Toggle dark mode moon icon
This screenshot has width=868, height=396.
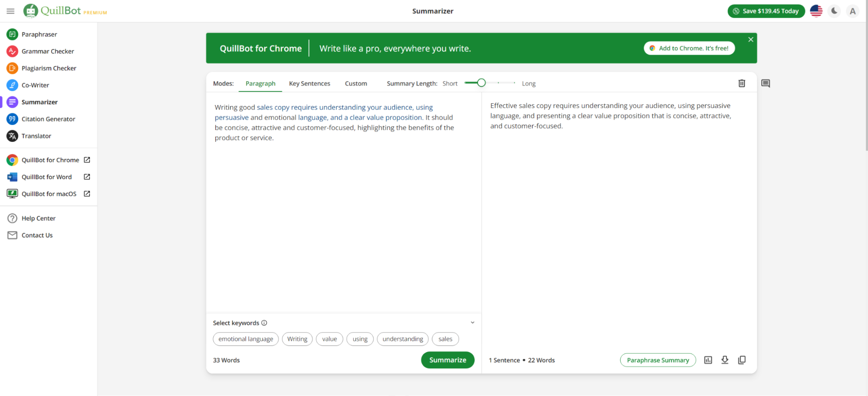pyautogui.click(x=834, y=11)
